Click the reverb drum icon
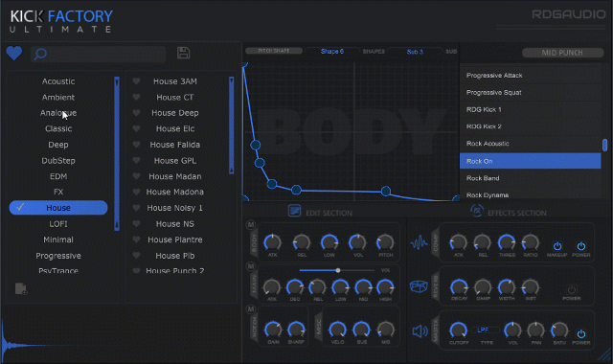Image resolution: width=613 pixels, height=364 pixels. [419, 286]
